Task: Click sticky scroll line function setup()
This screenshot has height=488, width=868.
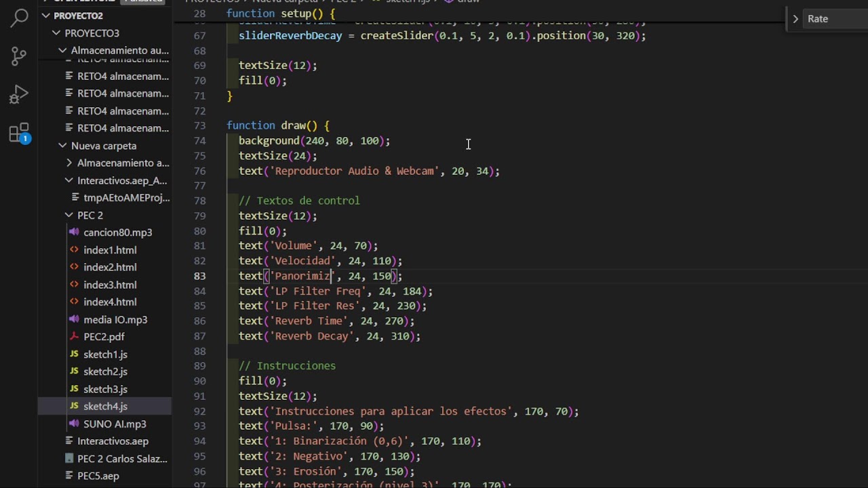Action: (x=281, y=14)
